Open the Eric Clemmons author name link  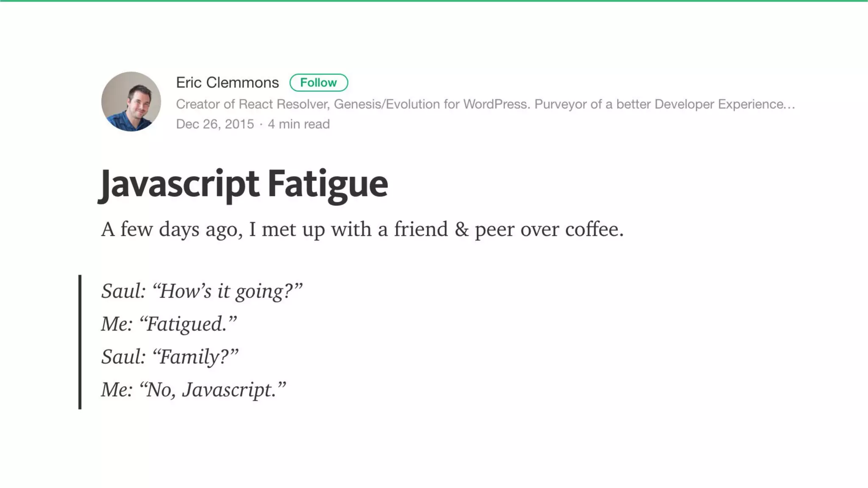pos(227,83)
